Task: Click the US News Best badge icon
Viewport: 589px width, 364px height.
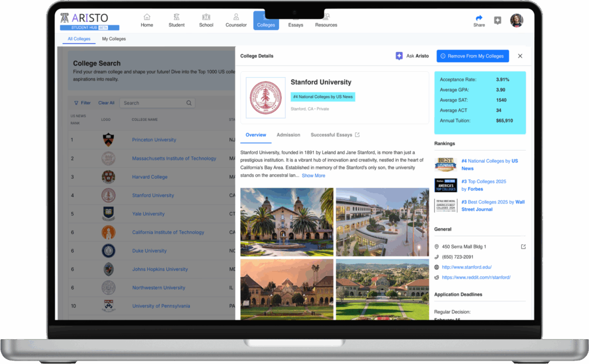Action: pos(446,164)
